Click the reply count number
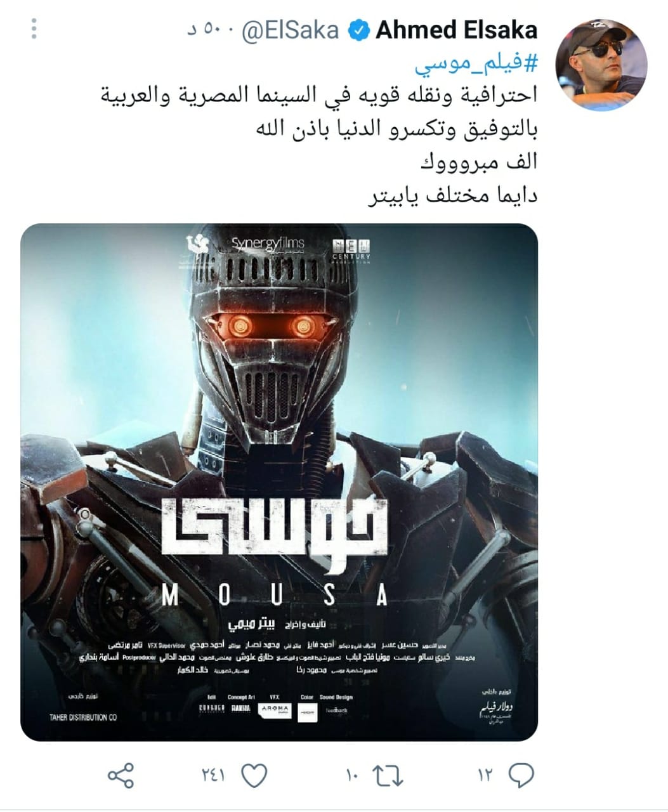 point(484,775)
